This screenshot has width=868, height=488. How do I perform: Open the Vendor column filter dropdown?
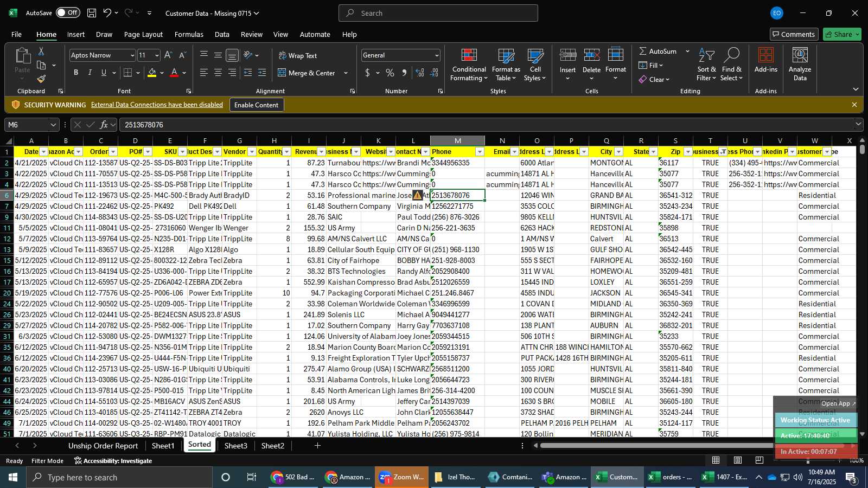tap(252, 152)
